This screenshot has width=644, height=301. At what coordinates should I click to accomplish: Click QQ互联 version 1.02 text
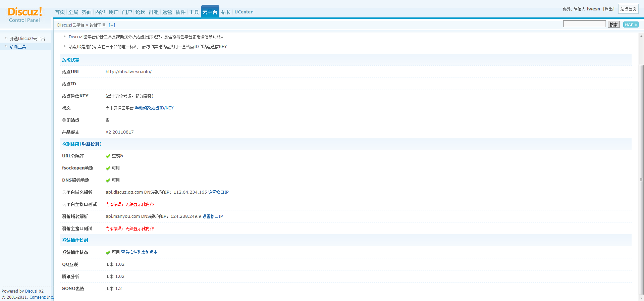pos(115,264)
